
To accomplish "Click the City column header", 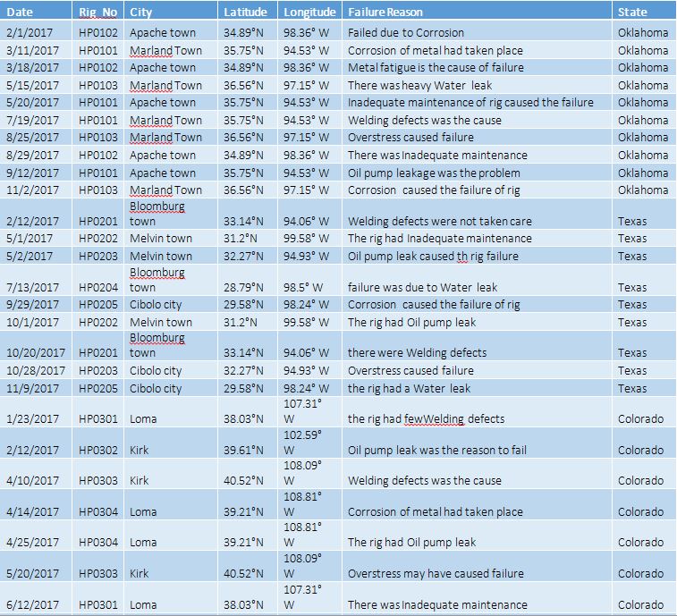I will [x=171, y=12].
